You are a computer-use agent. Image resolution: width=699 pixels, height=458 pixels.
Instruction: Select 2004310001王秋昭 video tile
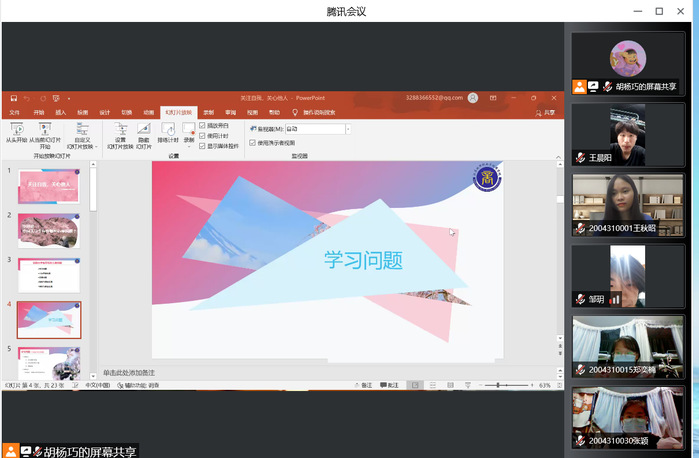point(628,205)
